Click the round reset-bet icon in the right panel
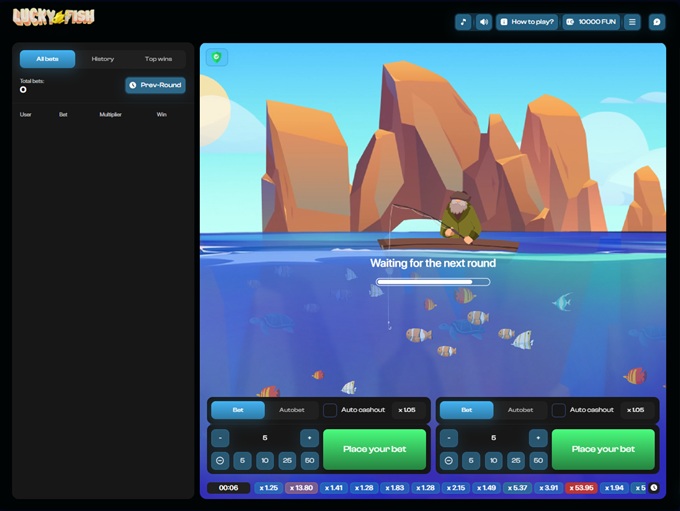This screenshot has height=511, width=680. coord(449,461)
